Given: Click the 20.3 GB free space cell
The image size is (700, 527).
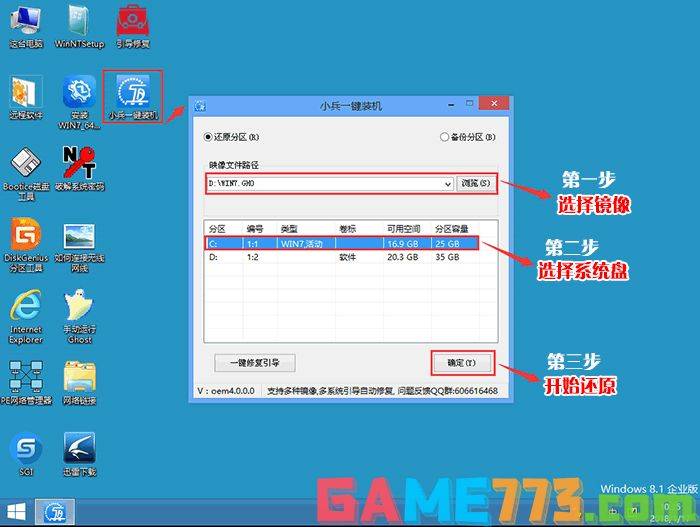Looking at the screenshot, I should [403, 257].
